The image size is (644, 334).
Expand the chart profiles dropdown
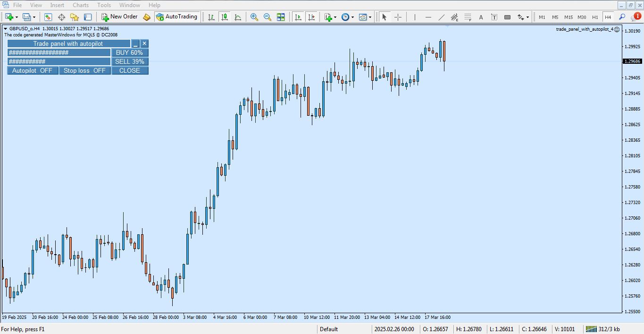33,17
